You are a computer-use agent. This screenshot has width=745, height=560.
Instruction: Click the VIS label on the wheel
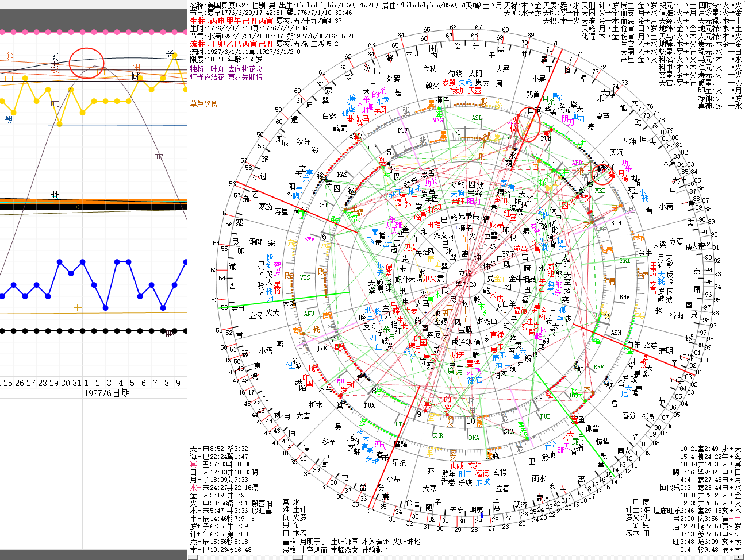pyautogui.click(x=305, y=277)
